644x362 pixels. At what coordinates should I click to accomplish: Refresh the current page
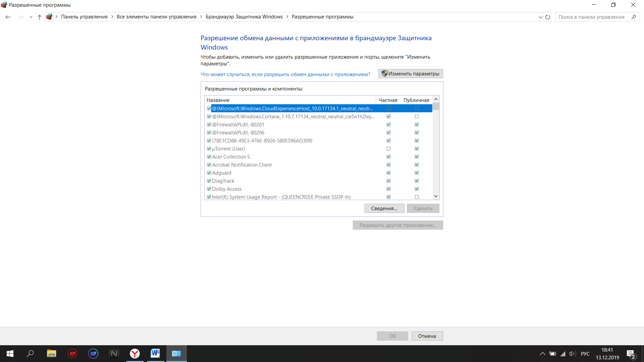548,17
